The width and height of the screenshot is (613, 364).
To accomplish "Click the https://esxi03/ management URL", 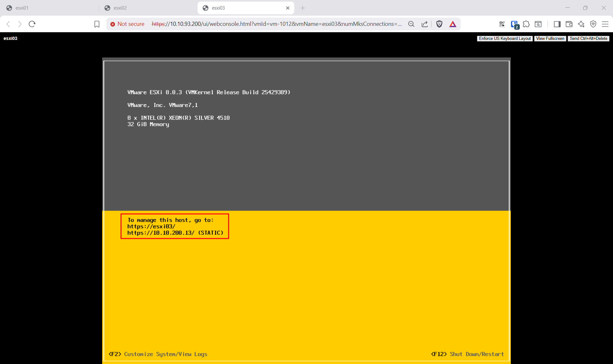I will point(151,226).
